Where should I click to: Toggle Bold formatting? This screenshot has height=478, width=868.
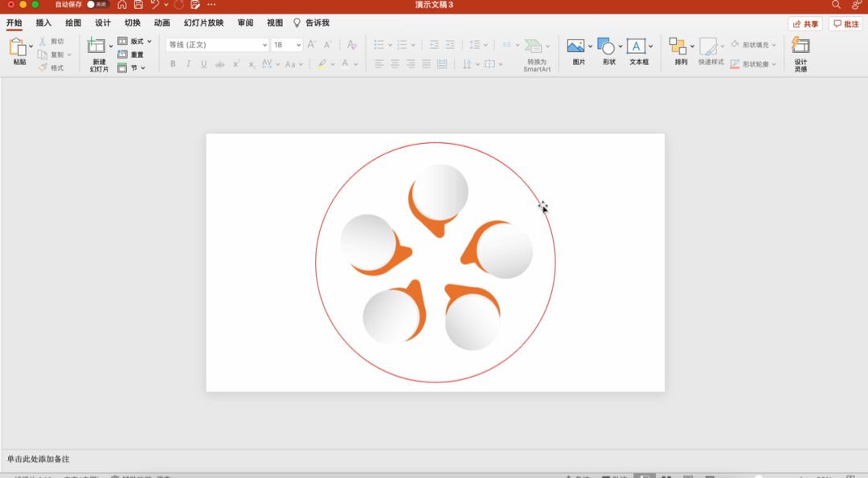click(x=173, y=64)
